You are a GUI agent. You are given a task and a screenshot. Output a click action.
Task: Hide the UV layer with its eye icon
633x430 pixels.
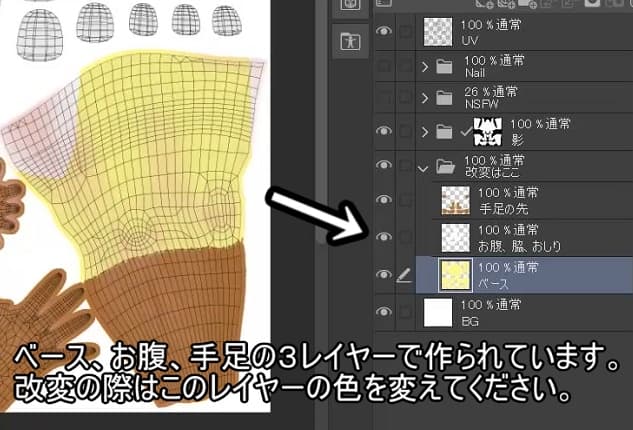(384, 31)
